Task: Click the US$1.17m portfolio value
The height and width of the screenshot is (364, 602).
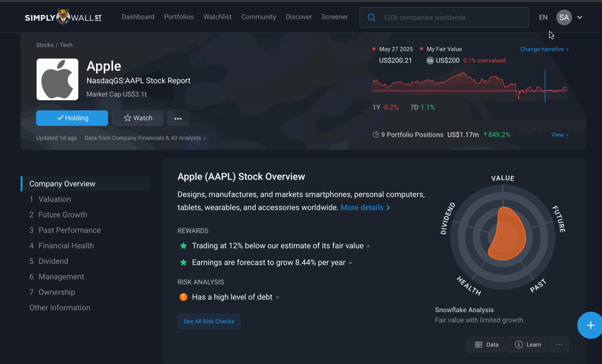Action: (x=463, y=135)
